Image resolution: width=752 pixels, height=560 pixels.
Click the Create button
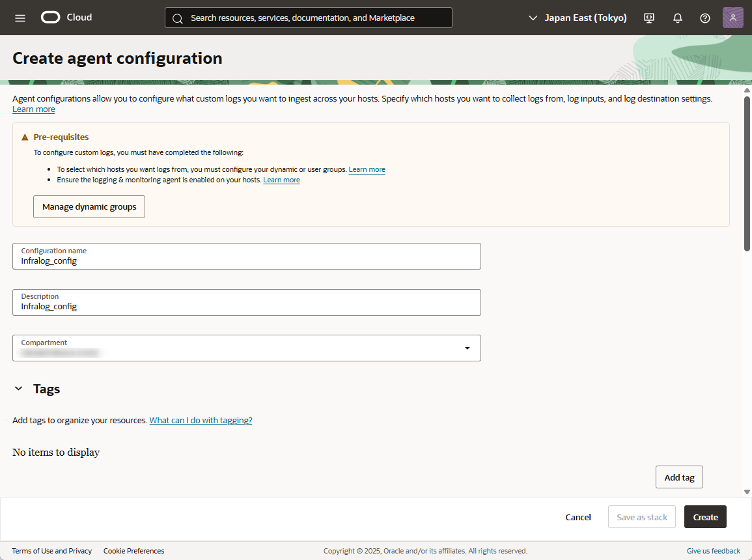click(x=705, y=517)
